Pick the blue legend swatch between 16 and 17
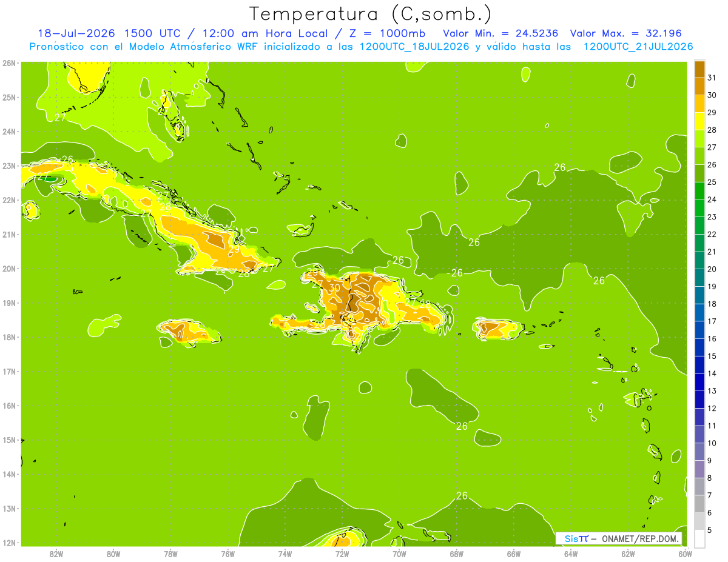 (699, 330)
